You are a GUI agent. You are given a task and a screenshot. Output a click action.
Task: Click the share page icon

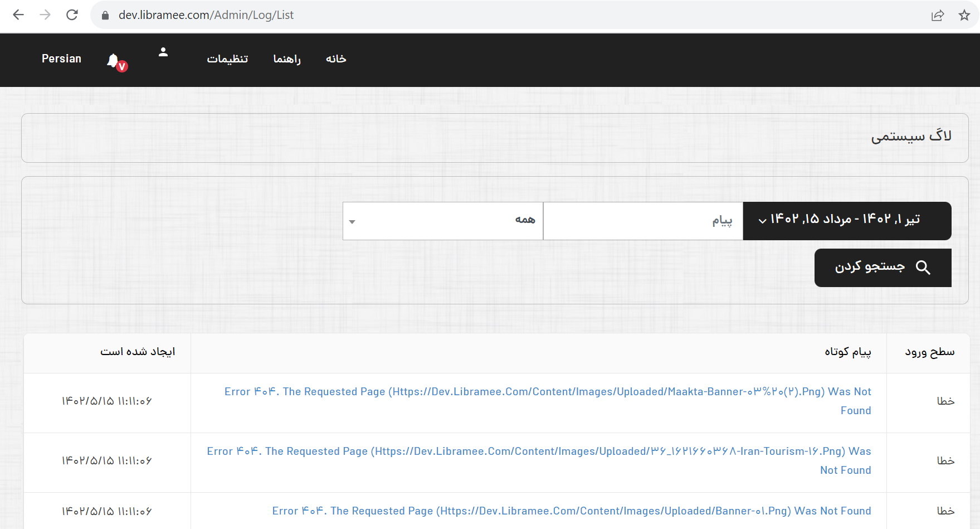tap(938, 15)
